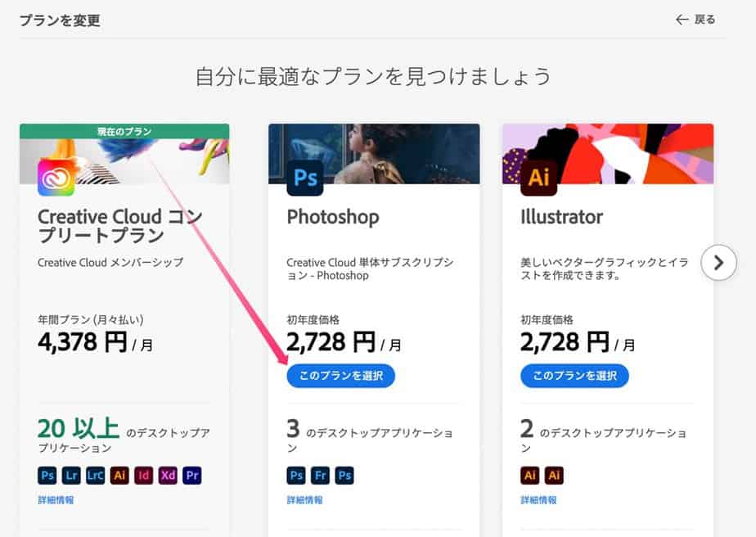Viewport: 756px width, 537px height.
Task: Click the Lr icon in the Creative Cloud app list
Action: (71, 476)
